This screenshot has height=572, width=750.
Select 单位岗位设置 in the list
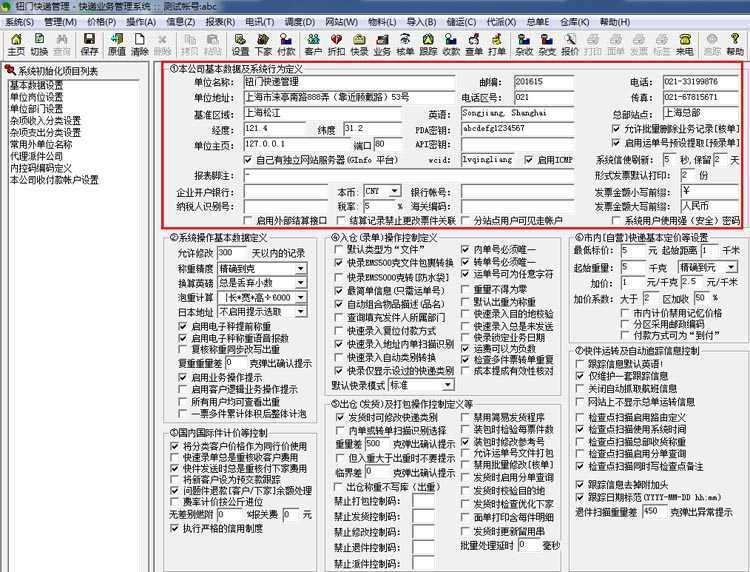tap(36, 97)
